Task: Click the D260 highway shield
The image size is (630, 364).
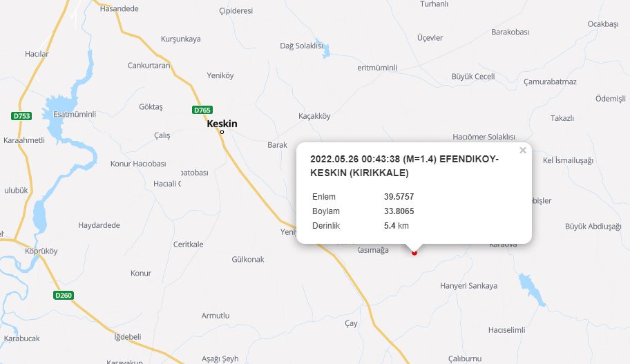Action: tap(64, 296)
